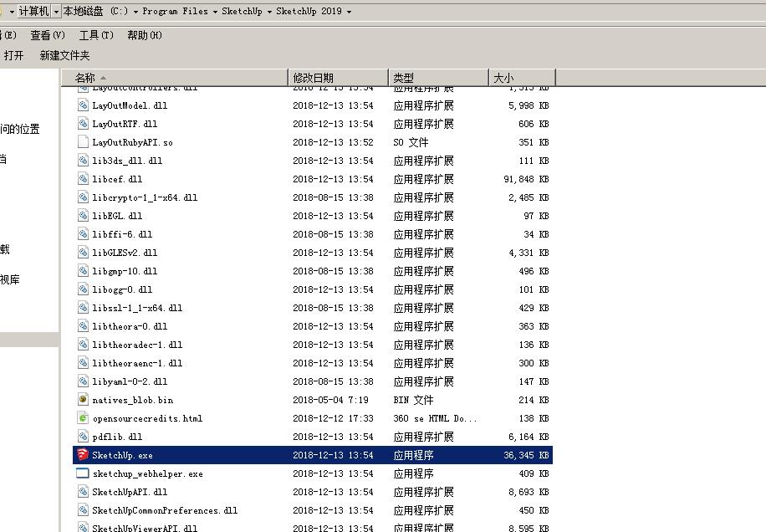Click date 2018-12-12 17:33
This screenshot has height=532, width=766.
333,419
